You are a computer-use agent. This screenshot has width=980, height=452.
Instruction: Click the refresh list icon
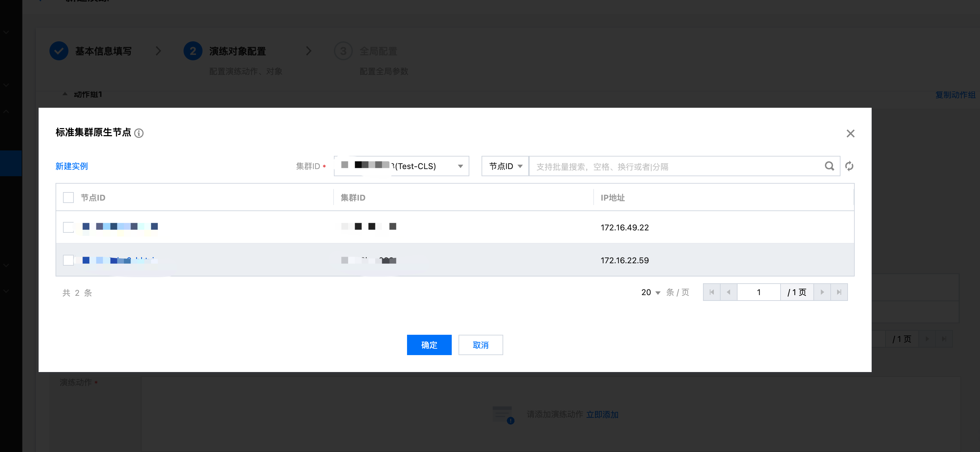point(849,166)
